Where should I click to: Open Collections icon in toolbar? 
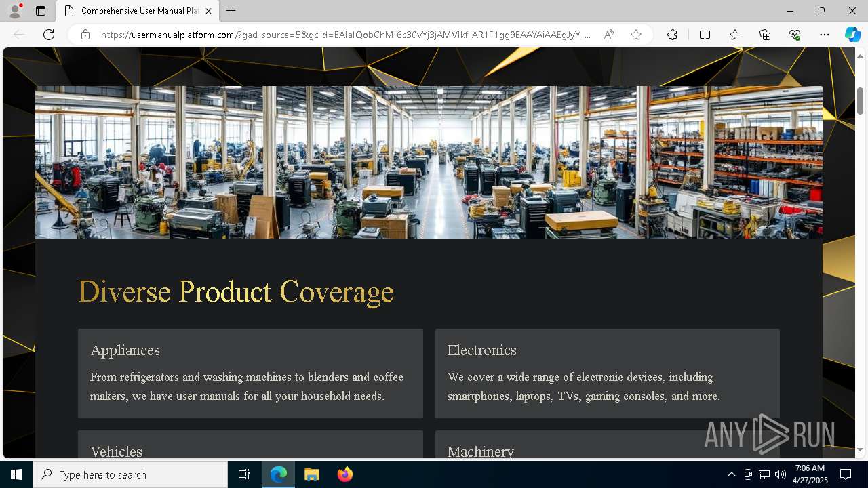765,35
